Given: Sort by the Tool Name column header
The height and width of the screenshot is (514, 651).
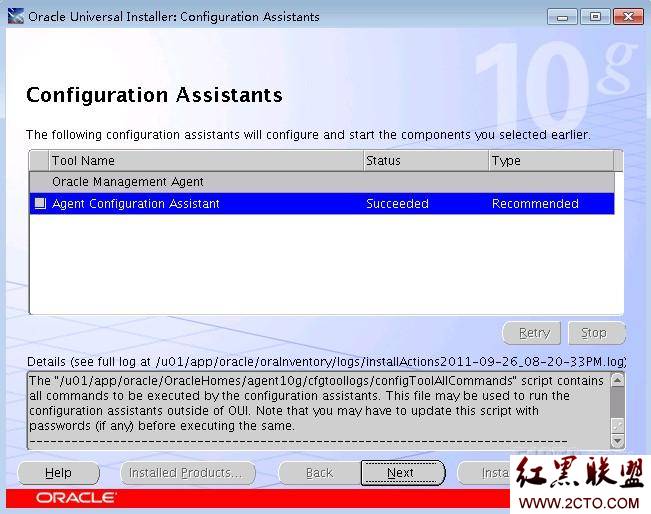Looking at the screenshot, I should 205,160.
